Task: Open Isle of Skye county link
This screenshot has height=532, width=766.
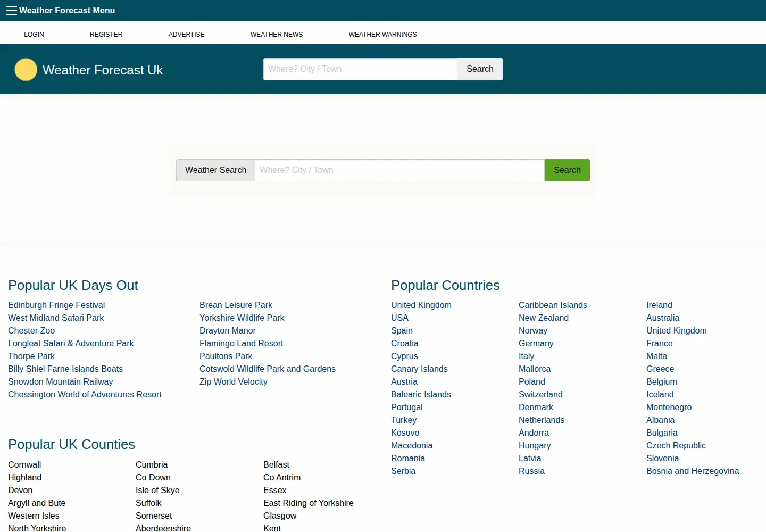Action: (x=157, y=491)
